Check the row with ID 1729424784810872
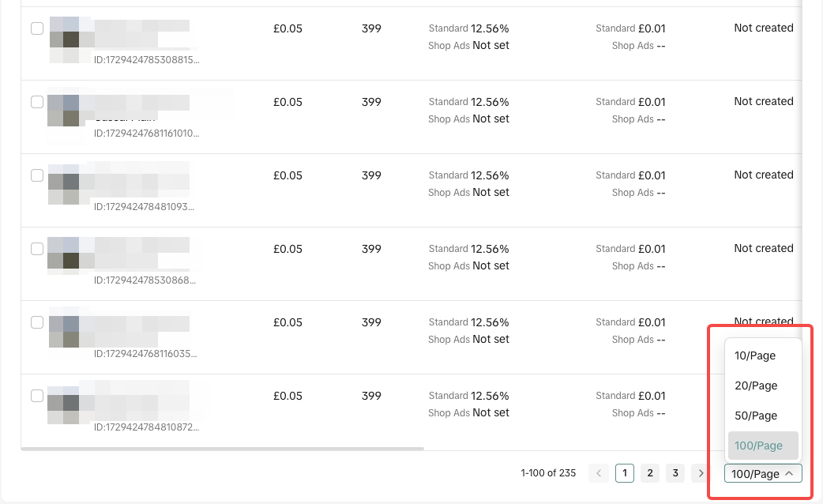The height and width of the screenshot is (504, 823). (x=37, y=396)
